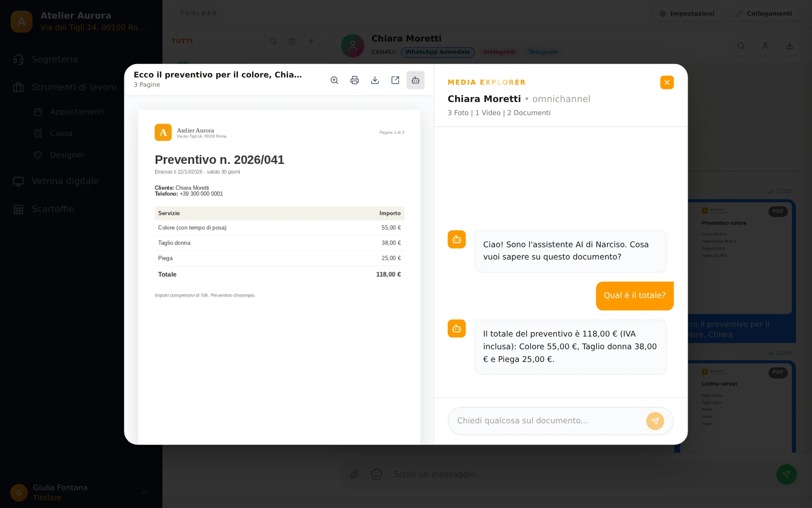Select the TUTTI filter tab
The image size is (812, 508).
point(182,41)
